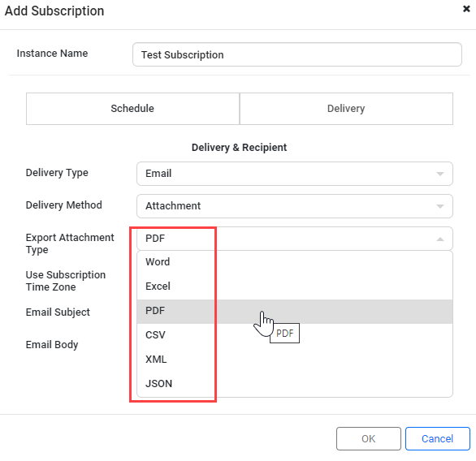This screenshot has width=476, height=461.
Task: Open the Delivery Method dropdown
Action: [x=295, y=206]
